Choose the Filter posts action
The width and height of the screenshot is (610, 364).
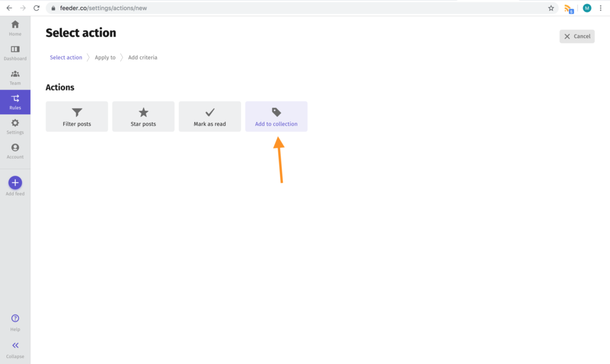coord(77,116)
